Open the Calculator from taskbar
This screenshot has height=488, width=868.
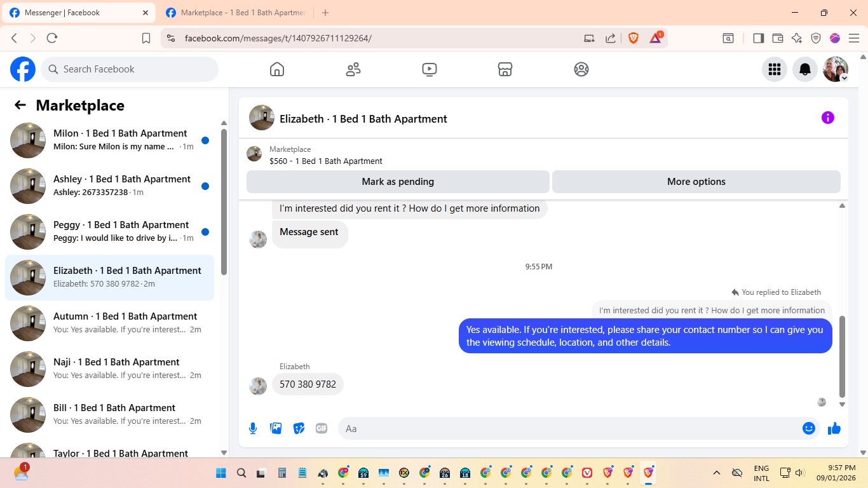[x=282, y=473]
